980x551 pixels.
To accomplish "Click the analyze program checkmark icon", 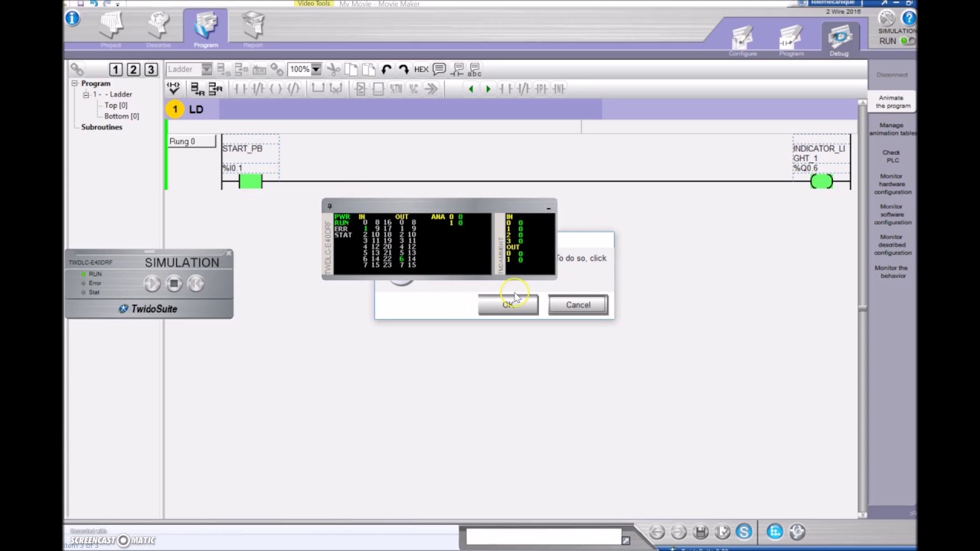I will (x=173, y=89).
